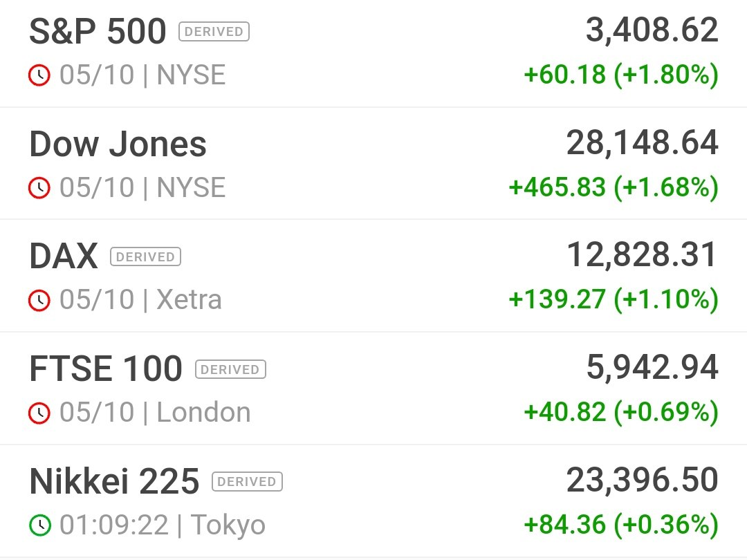Click the Dow Jones change +465.83 (+1.68%)
747x560 pixels.
[x=614, y=187]
